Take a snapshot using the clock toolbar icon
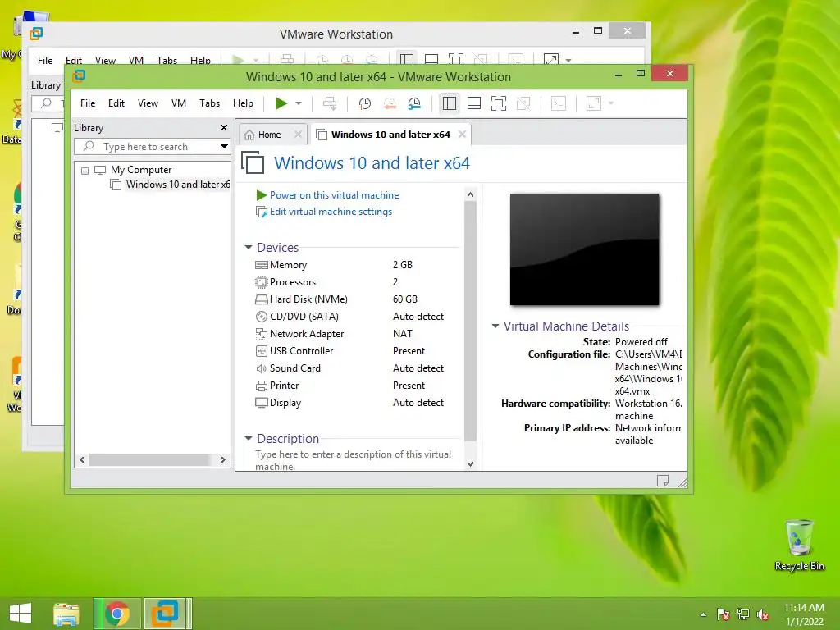Viewport: 840px width, 630px height. click(x=365, y=103)
